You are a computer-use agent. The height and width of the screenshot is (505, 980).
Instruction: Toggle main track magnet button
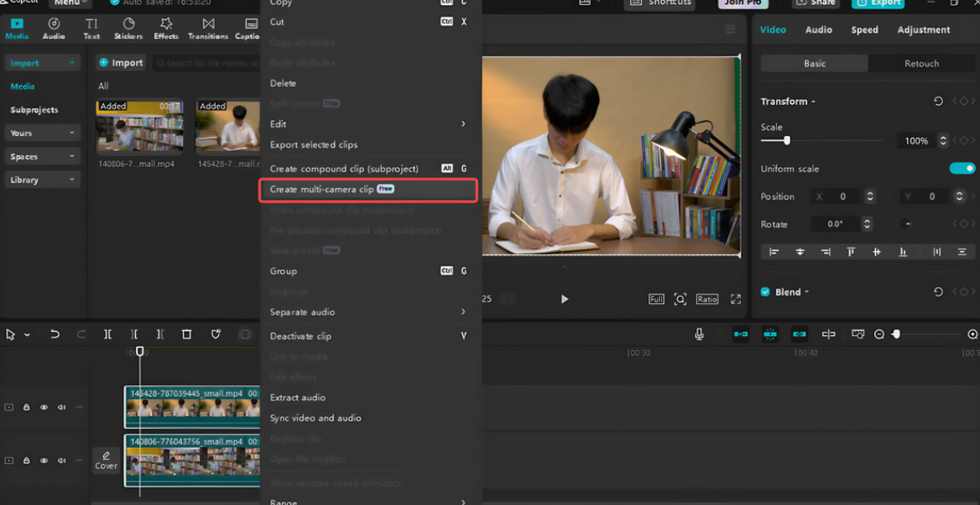point(741,334)
